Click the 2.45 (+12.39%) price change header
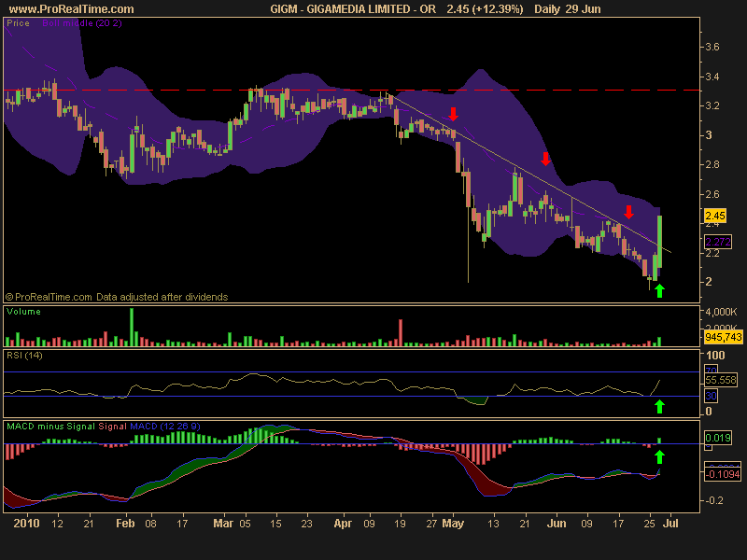Viewport: 747px width, 560px height. coord(485,9)
